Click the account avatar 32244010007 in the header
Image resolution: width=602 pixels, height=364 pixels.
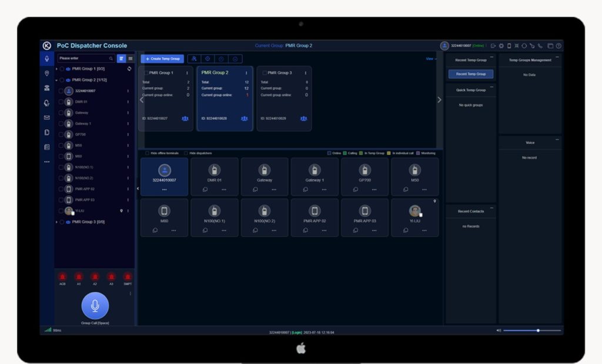click(x=444, y=46)
